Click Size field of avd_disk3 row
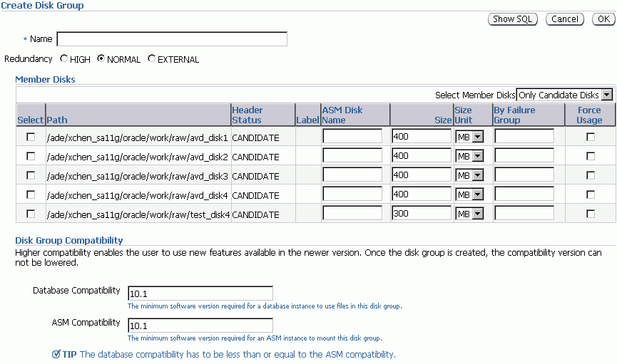Image resolution: width=617 pixels, height=364 pixels. (422, 175)
